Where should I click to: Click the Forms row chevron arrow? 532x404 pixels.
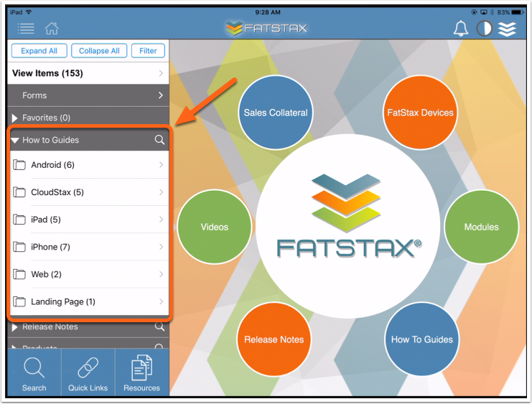tap(161, 95)
